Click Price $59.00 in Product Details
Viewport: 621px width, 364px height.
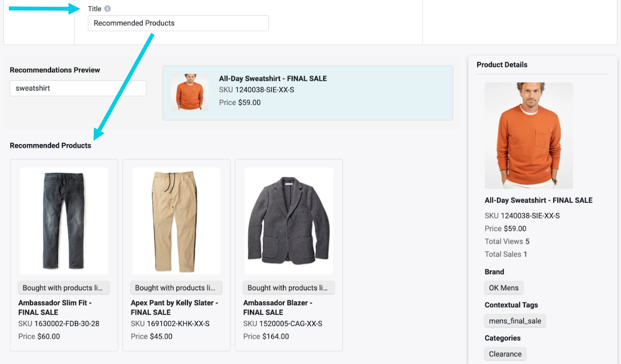pos(505,228)
